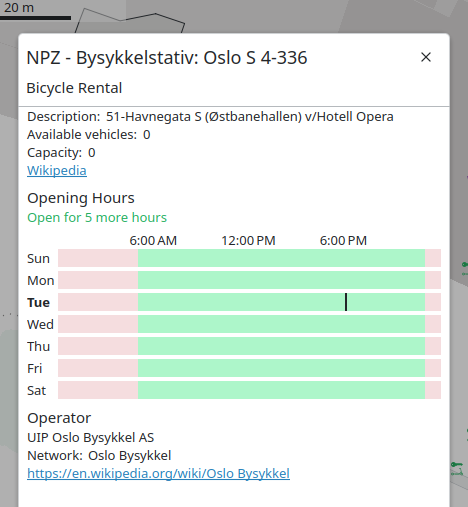The height and width of the screenshot is (507, 468).
Task: Click the Wednesday opening hours bar
Action: 249,324
